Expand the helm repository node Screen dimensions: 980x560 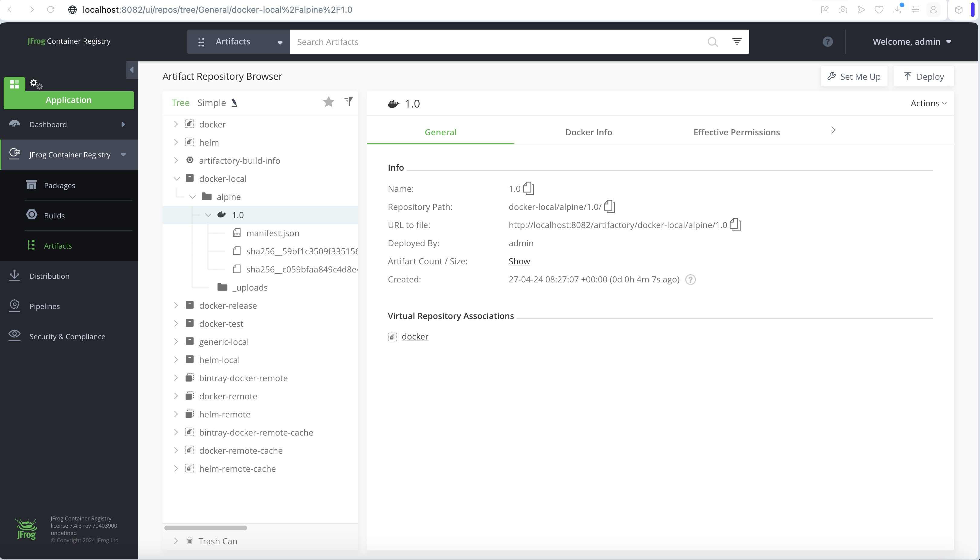click(176, 142)
